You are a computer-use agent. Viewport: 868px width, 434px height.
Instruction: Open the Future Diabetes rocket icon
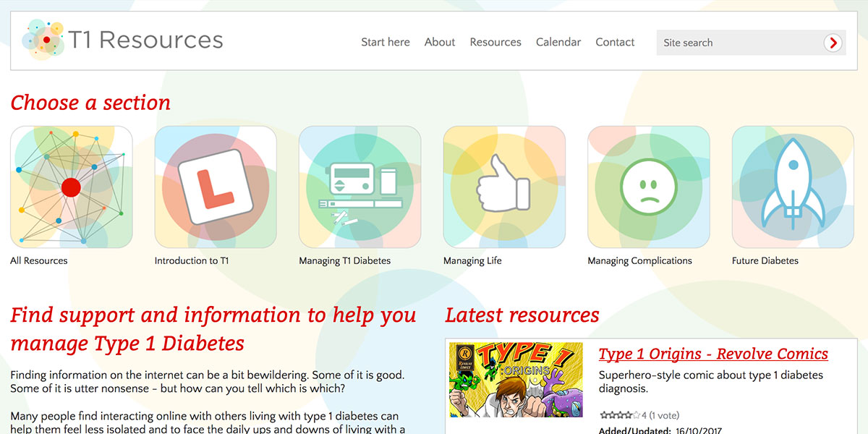[793, 187]
